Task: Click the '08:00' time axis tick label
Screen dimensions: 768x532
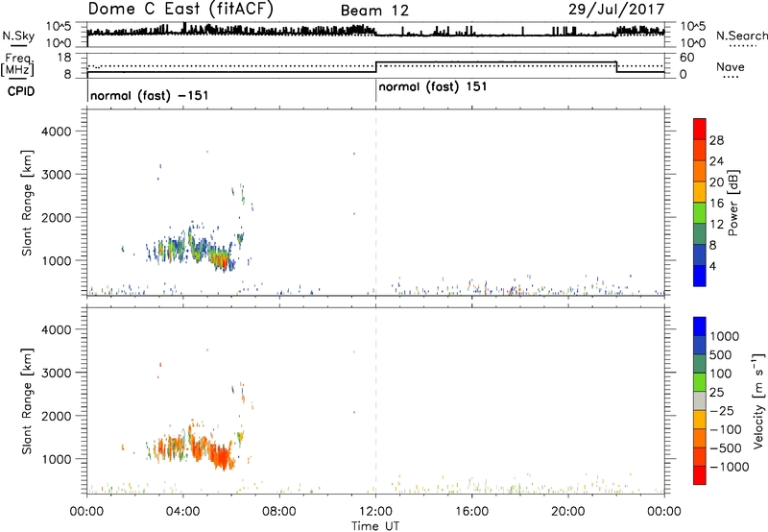Action: (279, 512)
